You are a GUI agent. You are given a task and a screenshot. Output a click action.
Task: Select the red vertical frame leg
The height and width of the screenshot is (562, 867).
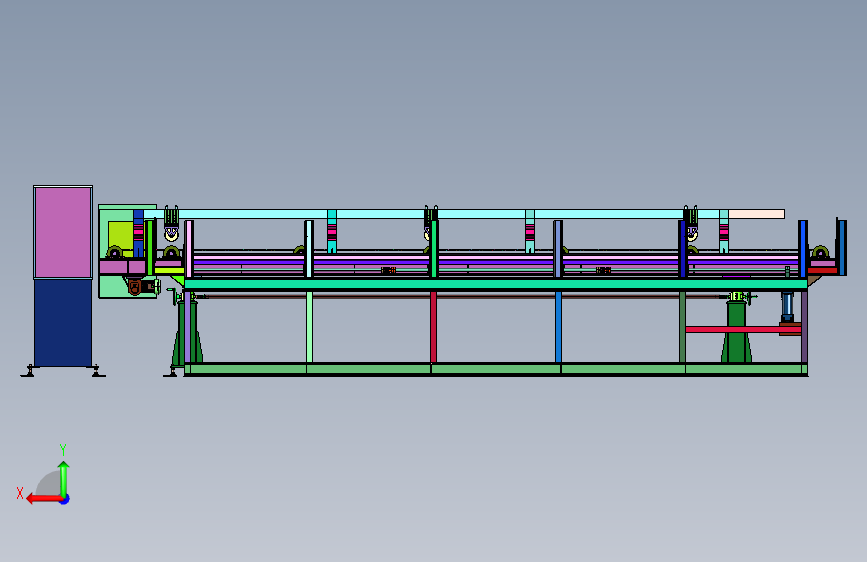(x=434, y=327)
